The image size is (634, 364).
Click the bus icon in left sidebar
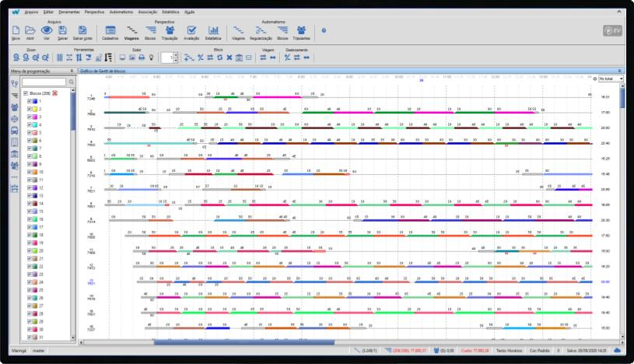point(15,131)
